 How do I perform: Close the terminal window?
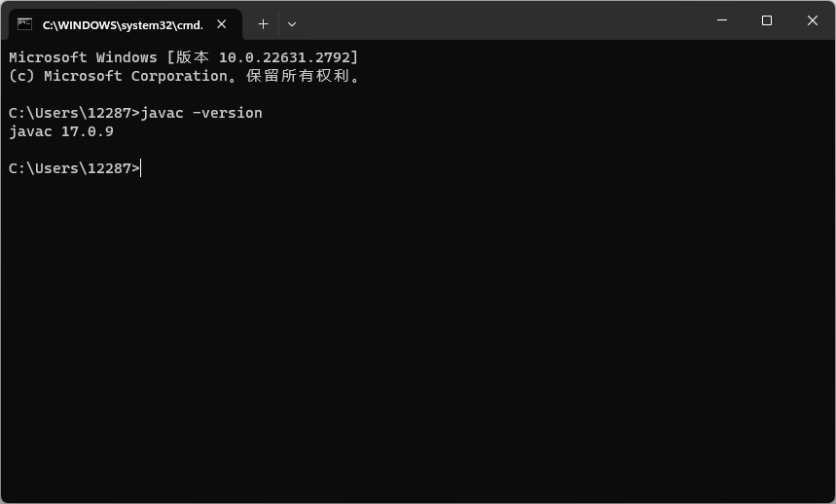tap(812, 20)
